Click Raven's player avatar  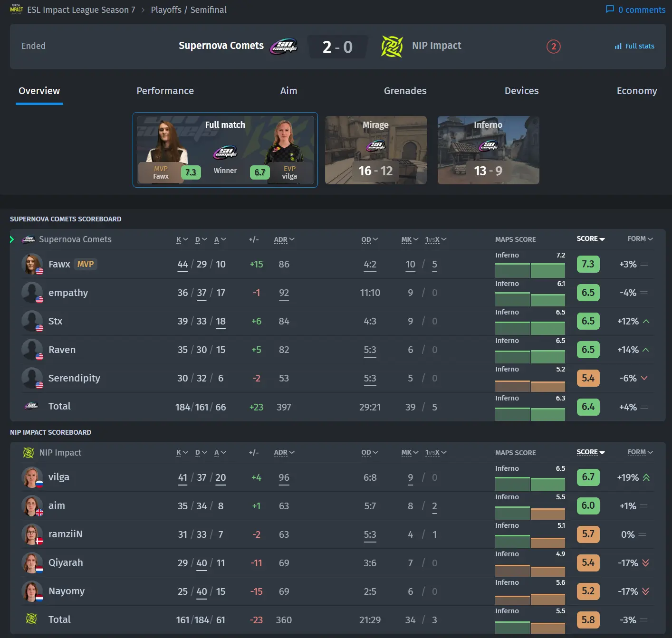pos(32,350)
